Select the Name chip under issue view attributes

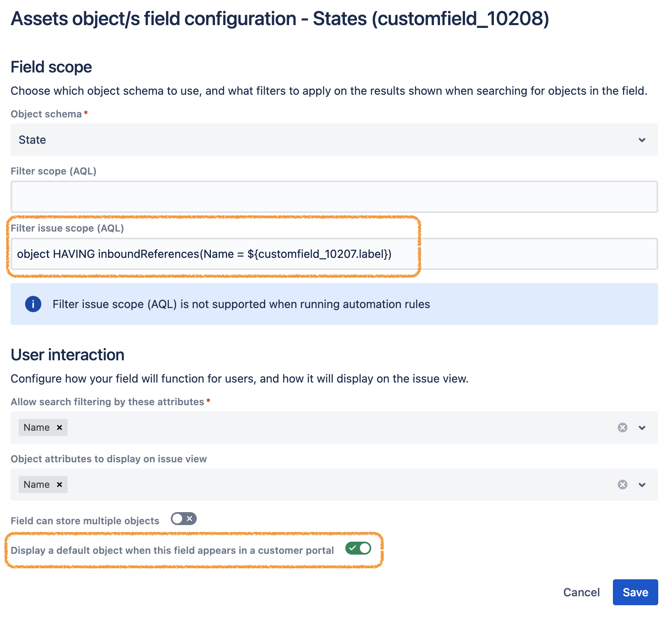click(x=38, y=484)
